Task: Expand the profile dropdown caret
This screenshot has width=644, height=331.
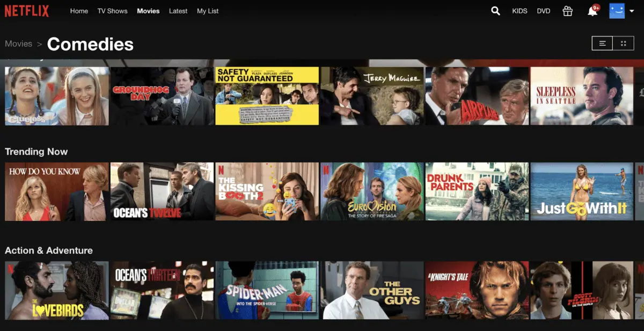Action: coord(632,11)
